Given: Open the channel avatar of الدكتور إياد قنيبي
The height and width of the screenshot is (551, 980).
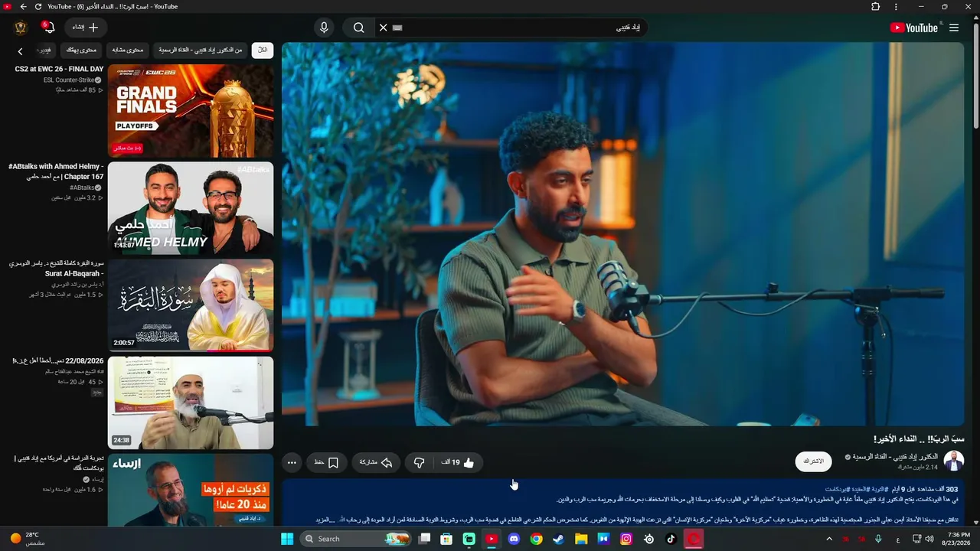Looking at the screenshot, I should coord(954,461).
